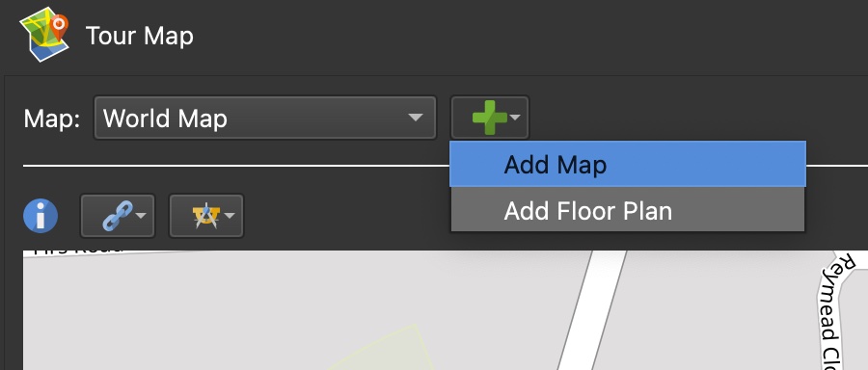Click the Tour Map panel title text
Viewport: 868px width, 370px height.
pyautogui.click(x=140, y=37)
